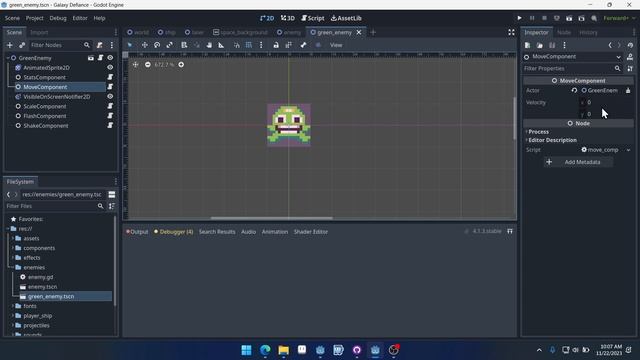Image resolution: width=640 pixels, height=360 pixels.
Task: Open the AssetLib workspace
Action: tap(346, 18)
